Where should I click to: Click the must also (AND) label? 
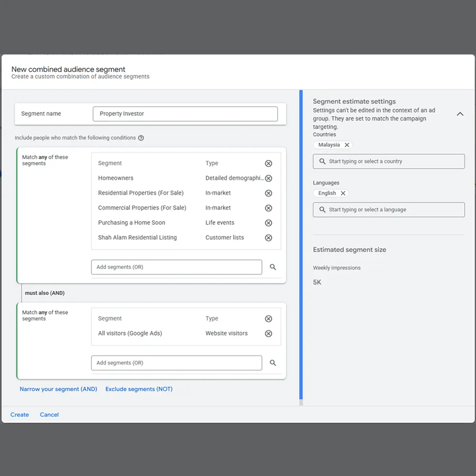[45, 293]
